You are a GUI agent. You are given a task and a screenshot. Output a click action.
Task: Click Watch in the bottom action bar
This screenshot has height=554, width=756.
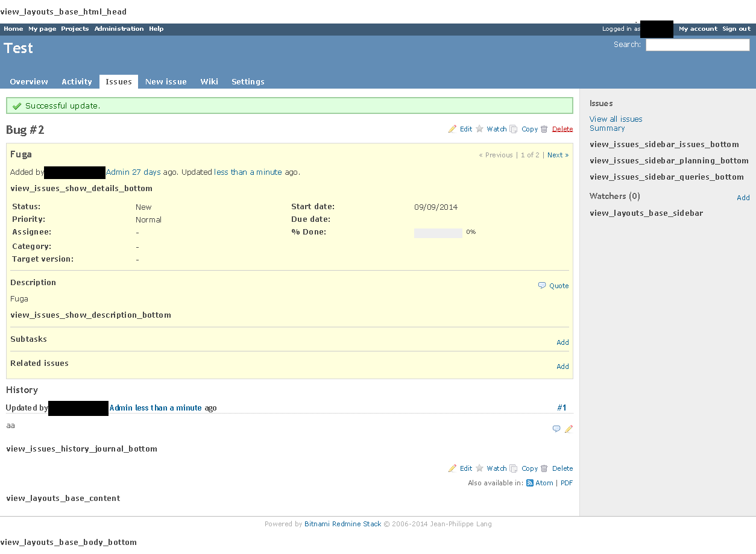click(497, 468)
